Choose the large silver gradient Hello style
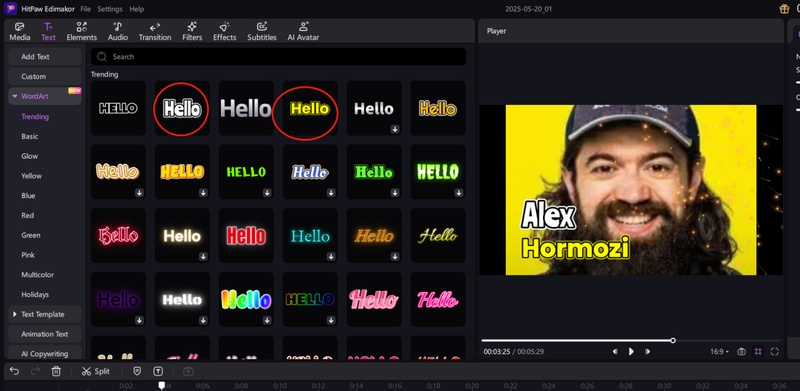Image resolution: width=800 pixels, height=391 pixels. pyautogui.click(x=246, y=108)
